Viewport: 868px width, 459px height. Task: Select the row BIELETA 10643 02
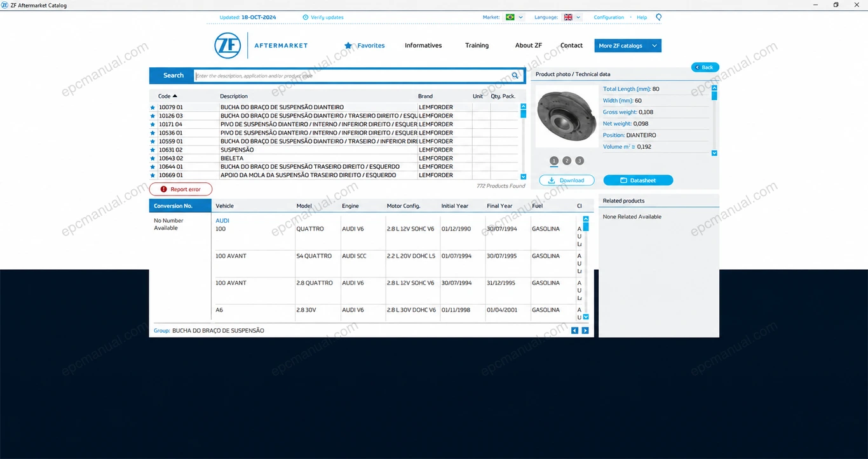tap(334, 158)
